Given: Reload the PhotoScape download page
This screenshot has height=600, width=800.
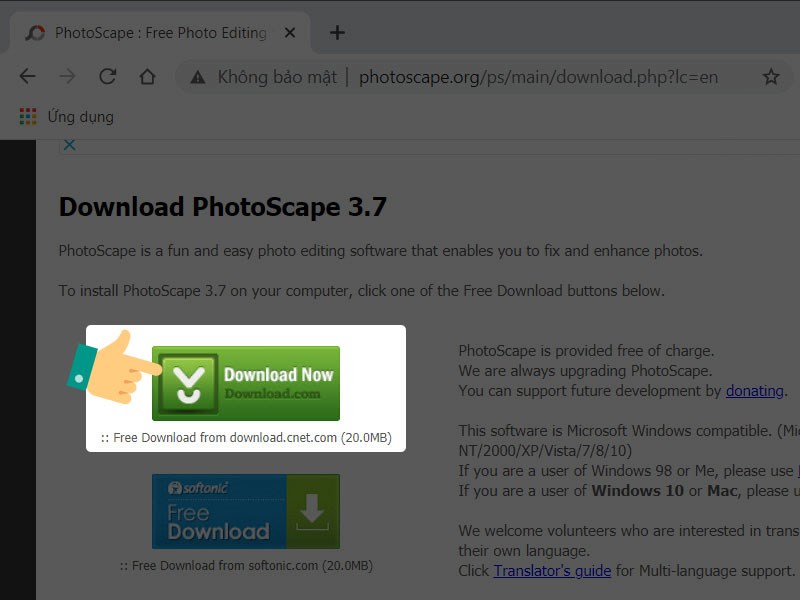Looking at the screenshot, I should pos(107,77).
